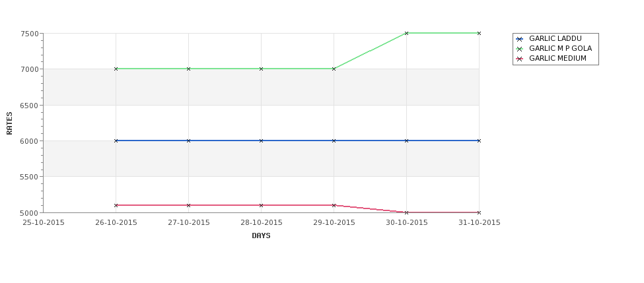Select GARLIC M P GOLA point on 31-10-2015

pos(479,33)
